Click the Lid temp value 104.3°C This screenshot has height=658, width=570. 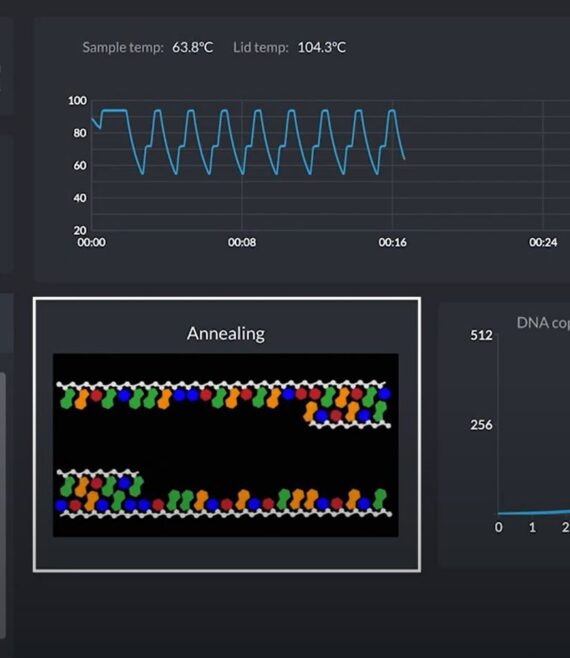(322, 47)
